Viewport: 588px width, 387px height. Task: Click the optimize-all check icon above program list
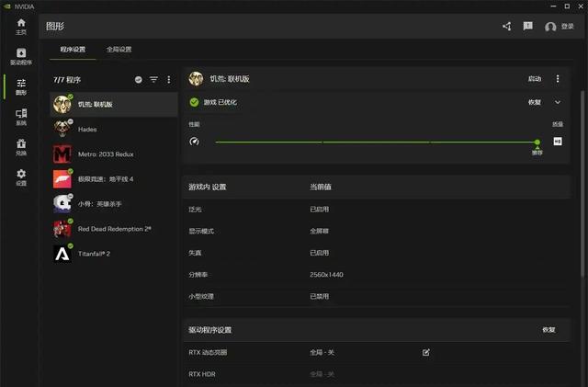[x=139, y=80]
